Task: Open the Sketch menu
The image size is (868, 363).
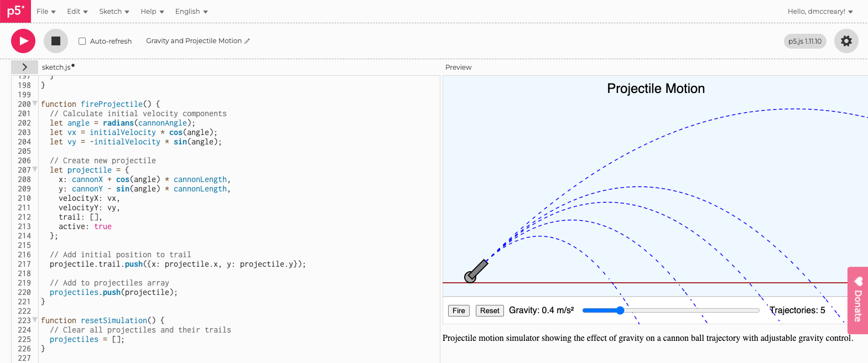Action: pyautogui.click(x=114, y=11)
